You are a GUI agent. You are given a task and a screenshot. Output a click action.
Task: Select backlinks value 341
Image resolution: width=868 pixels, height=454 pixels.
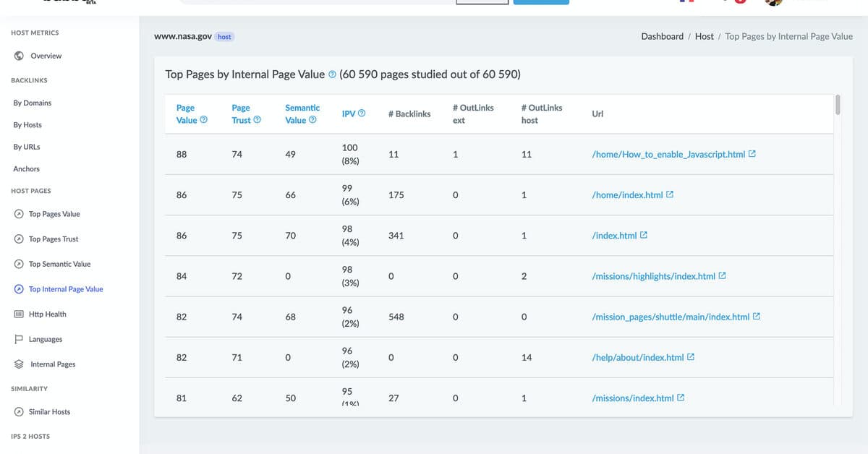coord(396,236)
